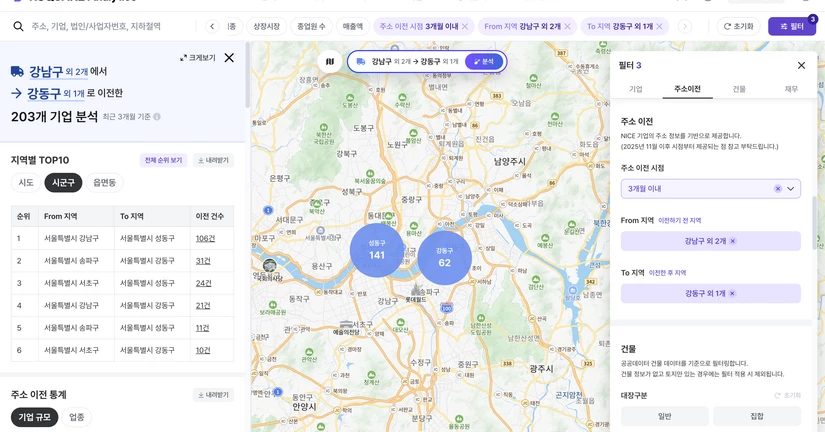
Task: Reset the 대장구분 filter
Action: (x=788, y=395)
